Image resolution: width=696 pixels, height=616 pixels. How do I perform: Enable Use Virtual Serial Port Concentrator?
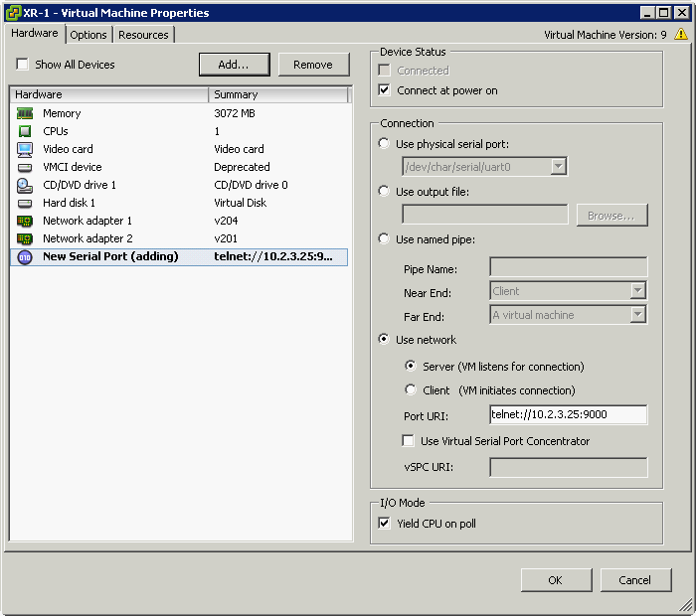pyautogui.click(x=408, y=440)
